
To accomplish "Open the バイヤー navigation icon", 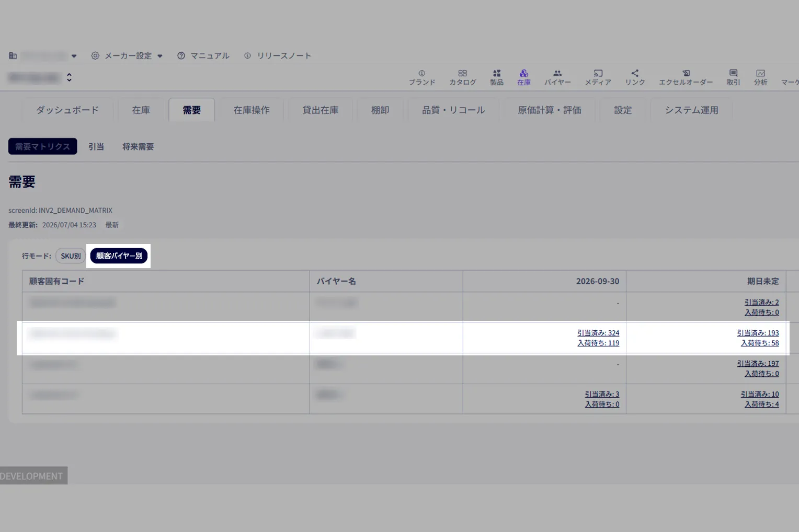I will [x=557, y=77].
